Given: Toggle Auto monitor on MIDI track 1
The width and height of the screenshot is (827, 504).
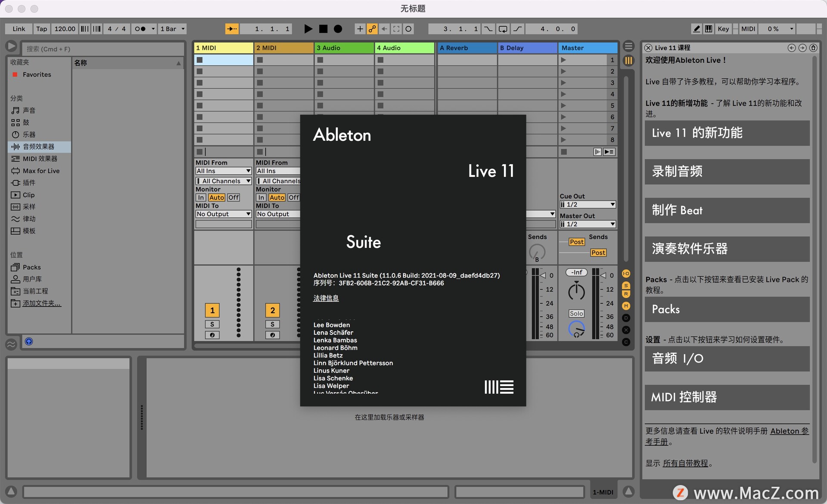Looking at the screenshot, I should click(x=216, y=197).
